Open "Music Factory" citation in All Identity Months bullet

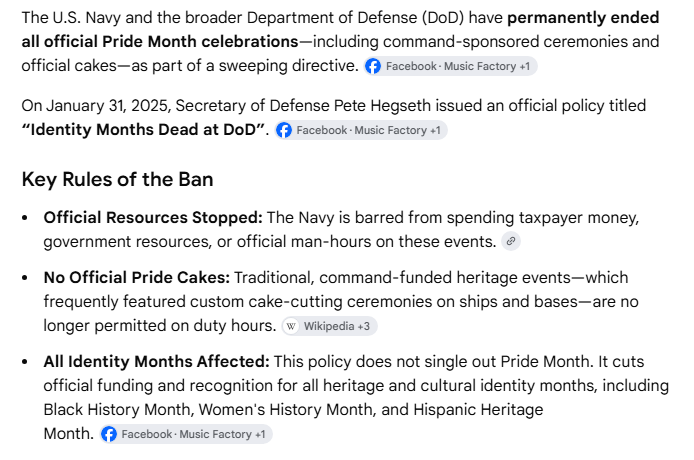coord(216,434)
